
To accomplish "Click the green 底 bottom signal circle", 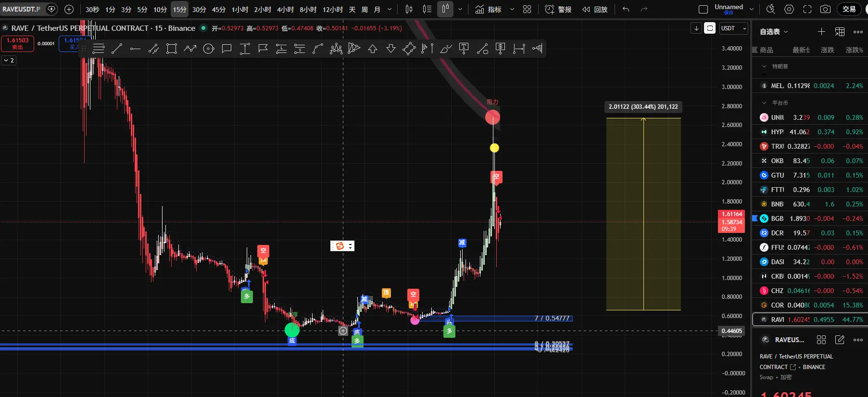I will [x=292, y=330].
